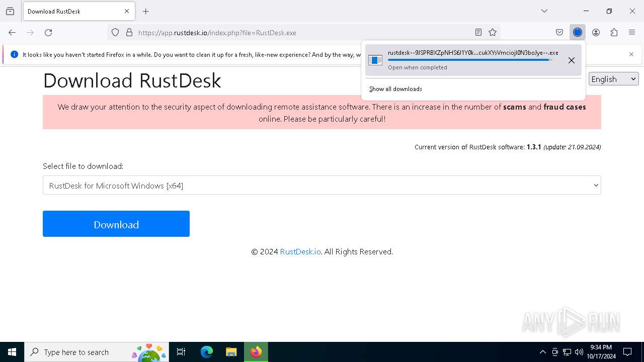
Task: List all tabs dropdown arrow
Action: [x=544, y=11]
